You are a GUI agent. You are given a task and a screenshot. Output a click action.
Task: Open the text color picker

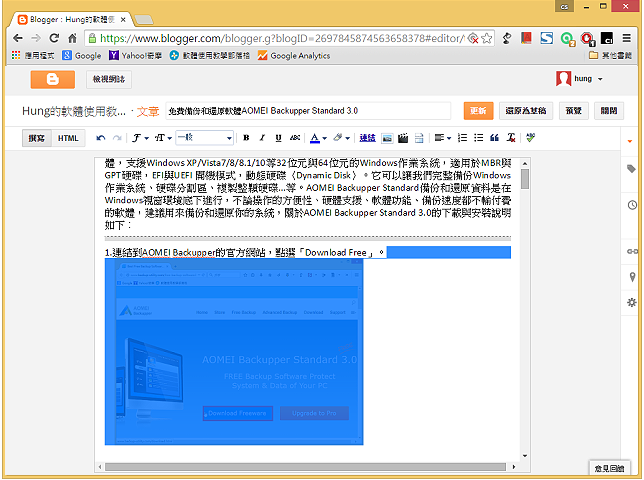tap(318, 138)
